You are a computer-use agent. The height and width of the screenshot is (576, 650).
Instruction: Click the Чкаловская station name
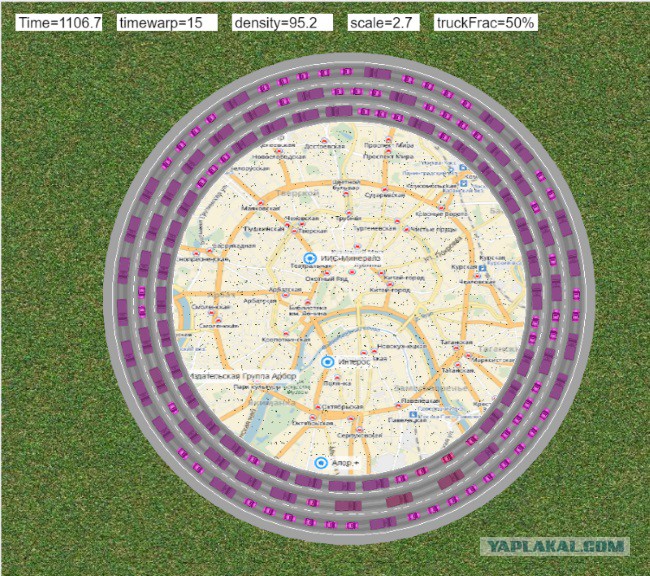coord(477,282)
